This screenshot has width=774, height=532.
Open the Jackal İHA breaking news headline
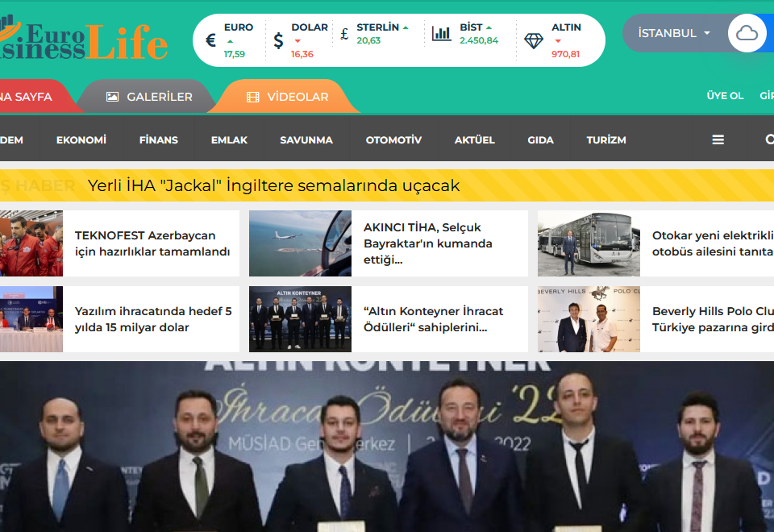tap(273, 185)
